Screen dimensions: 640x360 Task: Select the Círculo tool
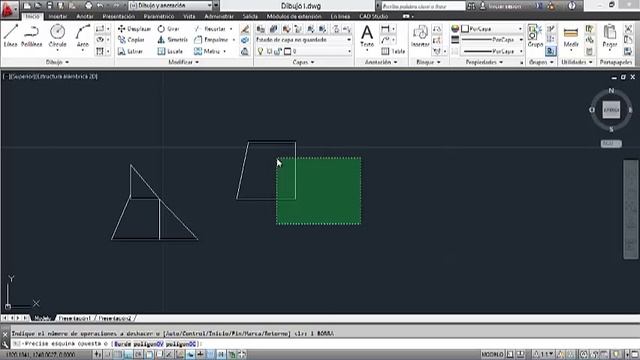(x=58, y=36)
